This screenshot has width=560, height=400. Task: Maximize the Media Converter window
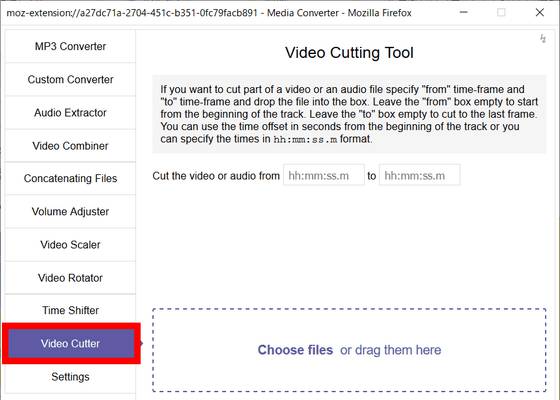click(x=501, y=12)
